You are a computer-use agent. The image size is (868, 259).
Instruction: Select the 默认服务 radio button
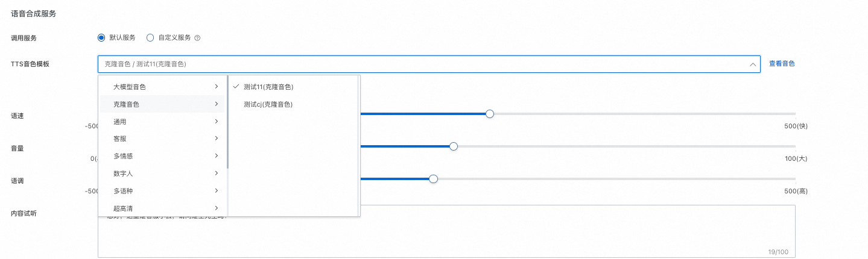pyautogui.click(x=101, y=37)
